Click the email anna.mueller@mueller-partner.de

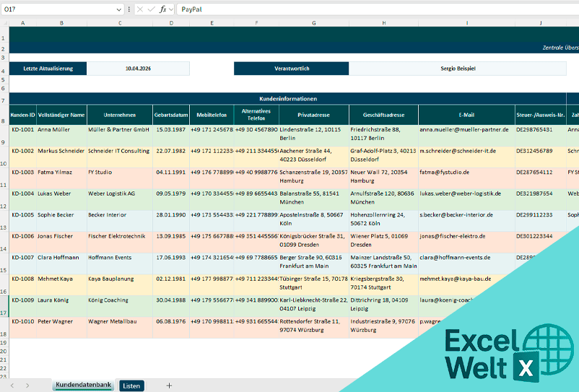tap(467, 136)
